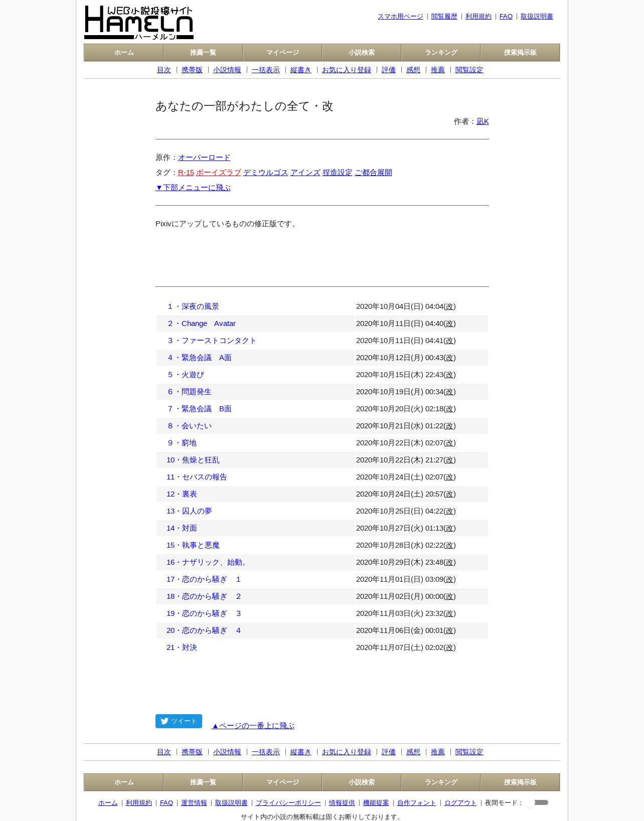The height and width of the screenshot is (821, 644).
Task: Click author link 凪K
Action: tap(482, 121)
